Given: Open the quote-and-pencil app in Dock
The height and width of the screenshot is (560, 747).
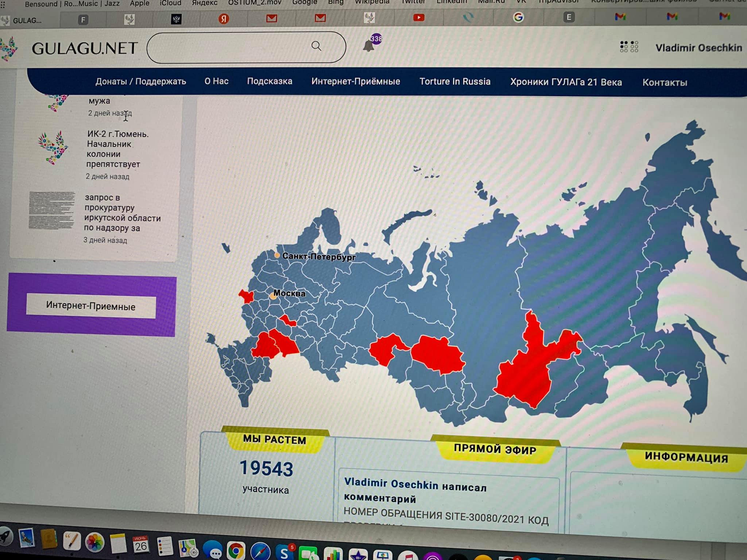Looking at the screenshot, I should point(71,540).
